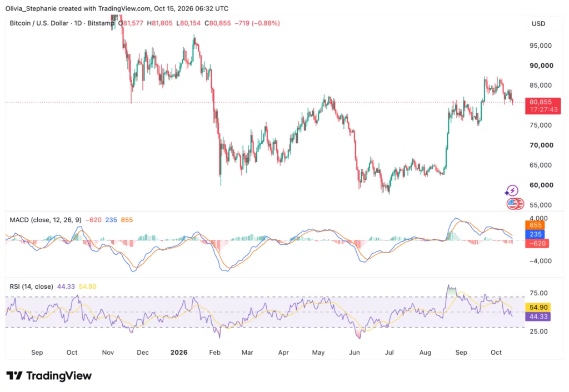Screen dimensions: 569x392
Task: Click the red 80,855 current price label
Action: tap(540, 102)
